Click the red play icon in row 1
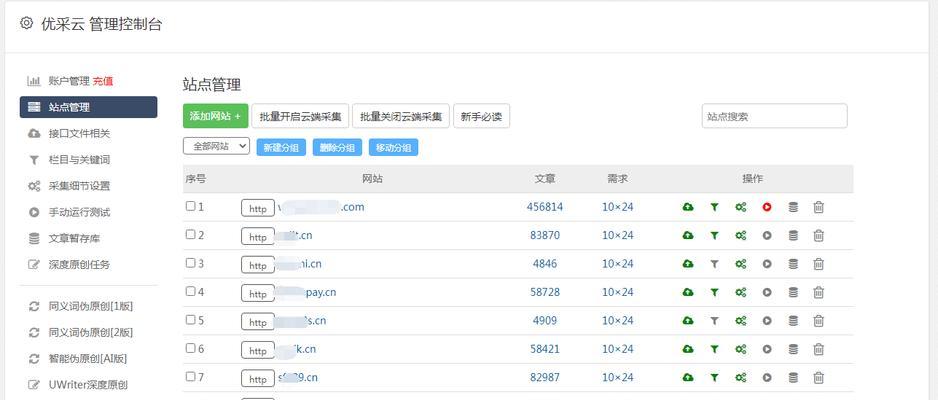 tap(767, 207)
